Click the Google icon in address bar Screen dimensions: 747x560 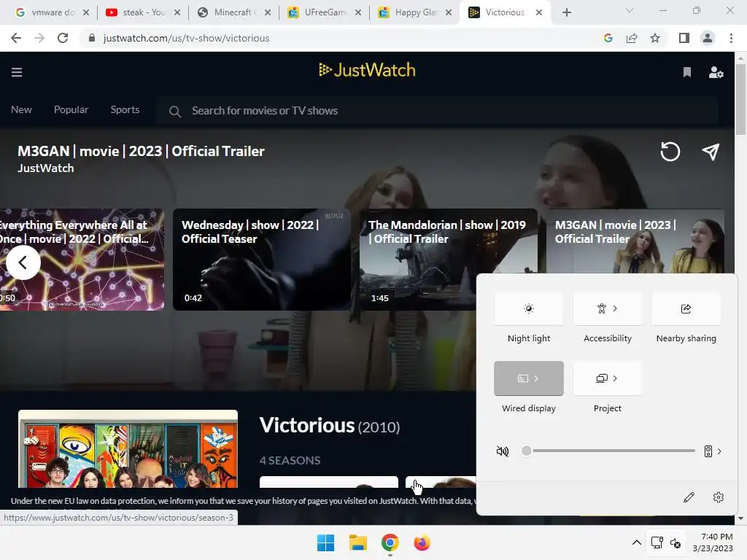(x=608, y=38)
